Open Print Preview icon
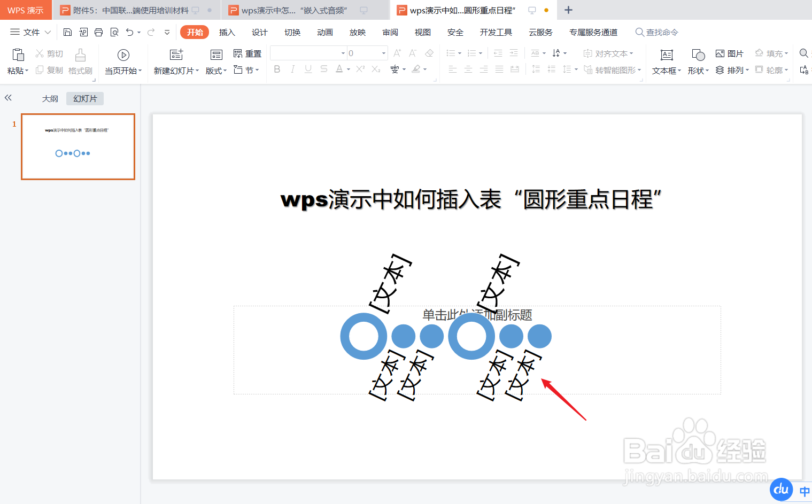812x504 pixels. coord(114,32)
